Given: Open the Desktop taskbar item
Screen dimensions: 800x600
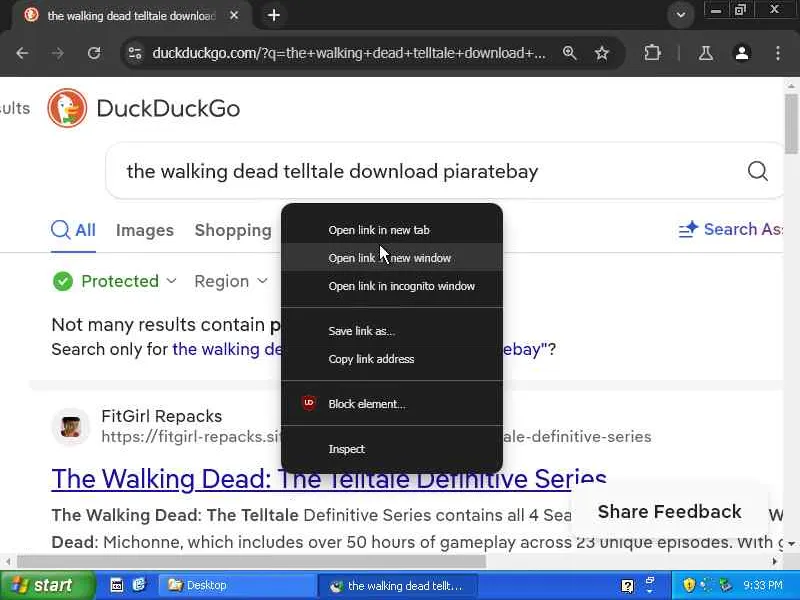Looking at the screenshot, I should tap(237, 585).
